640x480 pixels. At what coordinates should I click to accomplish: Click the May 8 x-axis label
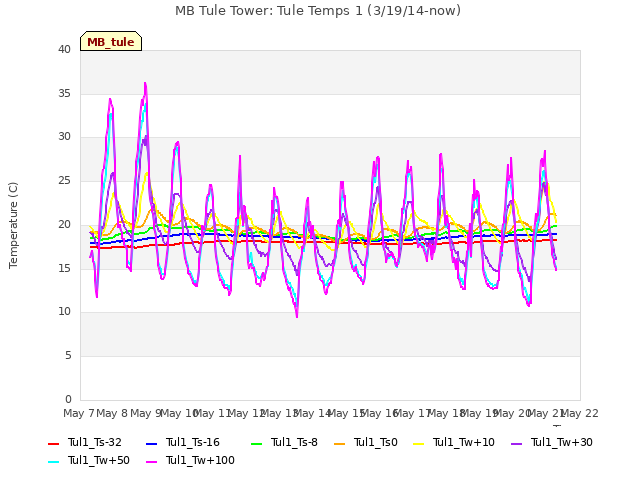coord(112,413)
